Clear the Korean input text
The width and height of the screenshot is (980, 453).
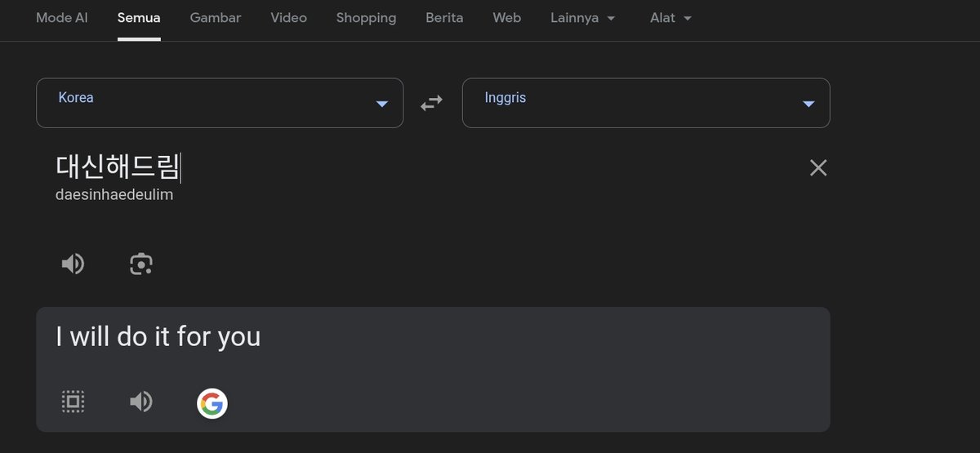click(818, 168)
